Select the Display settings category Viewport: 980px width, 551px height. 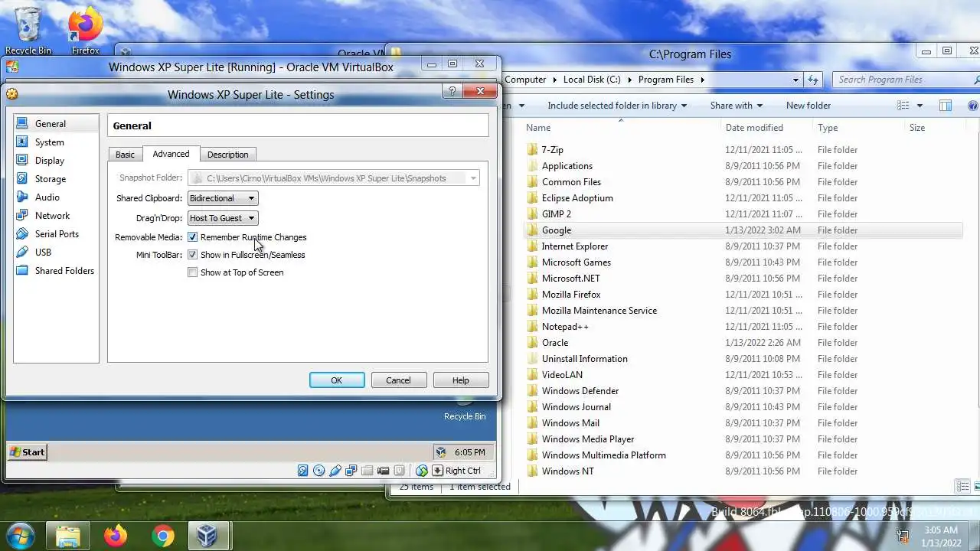click(56, 161)
